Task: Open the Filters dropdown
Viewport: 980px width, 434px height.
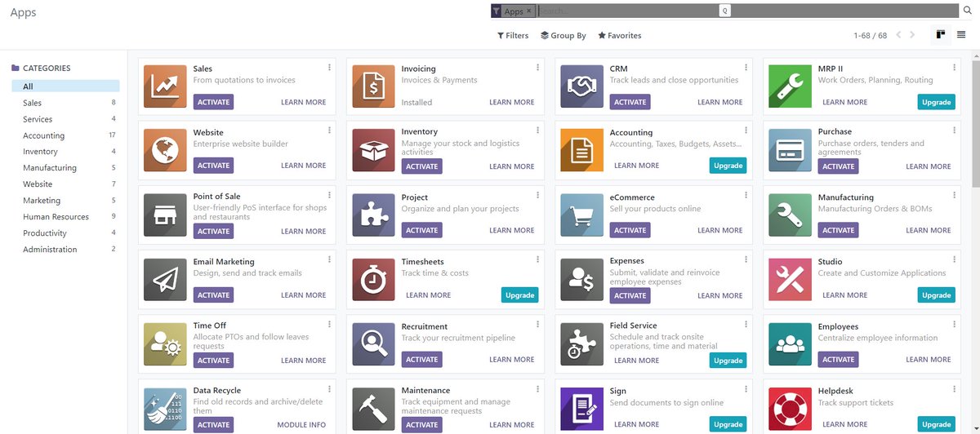Action: [x=513, y=35]
